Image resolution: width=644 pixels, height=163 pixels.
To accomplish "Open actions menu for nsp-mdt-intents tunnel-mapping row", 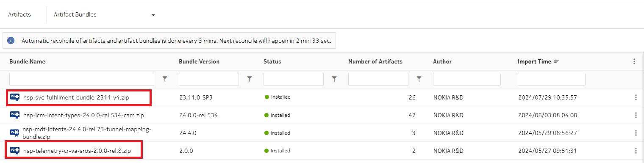I will click(636, 133).
